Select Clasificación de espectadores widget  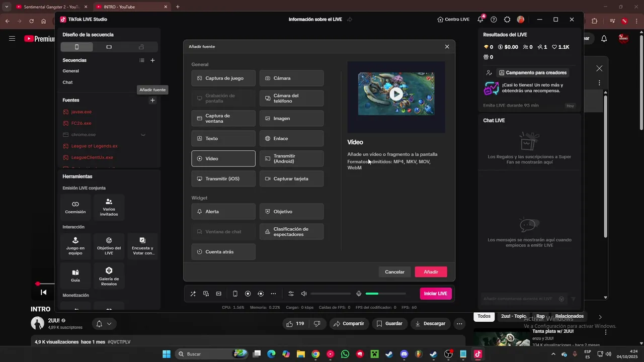point(291,232)
